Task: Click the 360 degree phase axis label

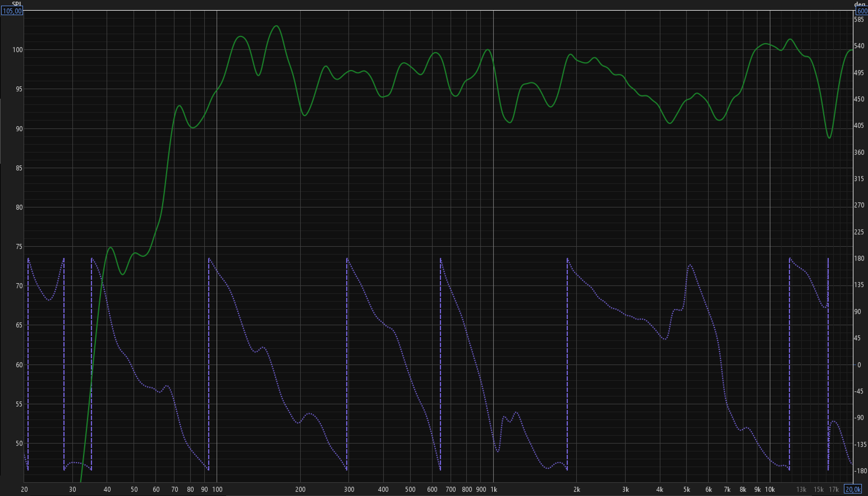Action: coord(859,152)
